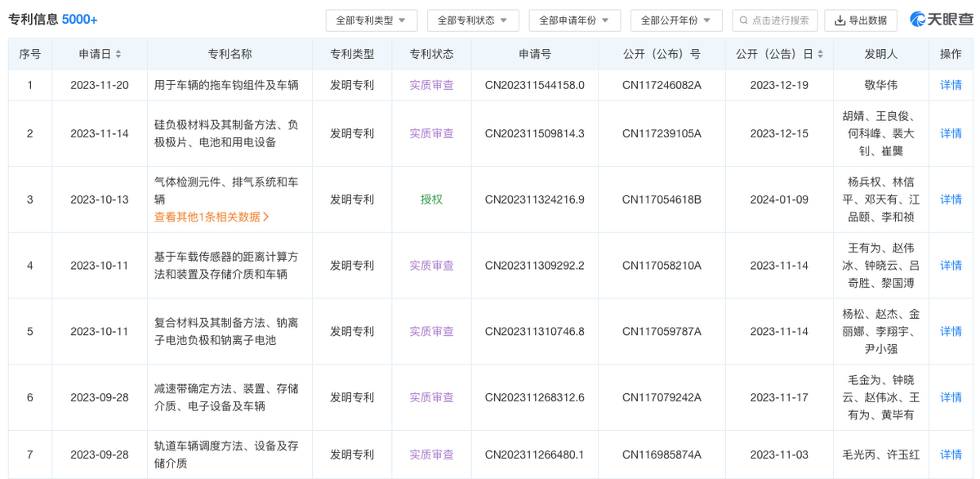Image resolution: width=980 pixels, height=479 pixels.
Task: Click inventor 敬华伟
Action: (x=881, y=85)
